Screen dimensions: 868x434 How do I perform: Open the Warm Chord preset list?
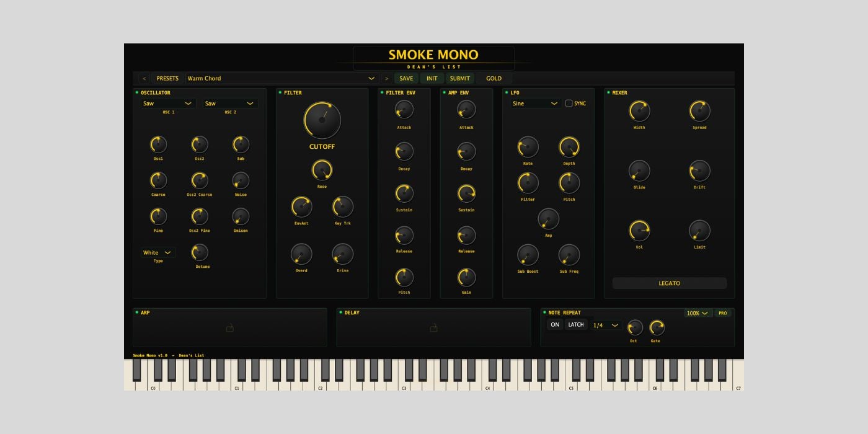point(279,78)
